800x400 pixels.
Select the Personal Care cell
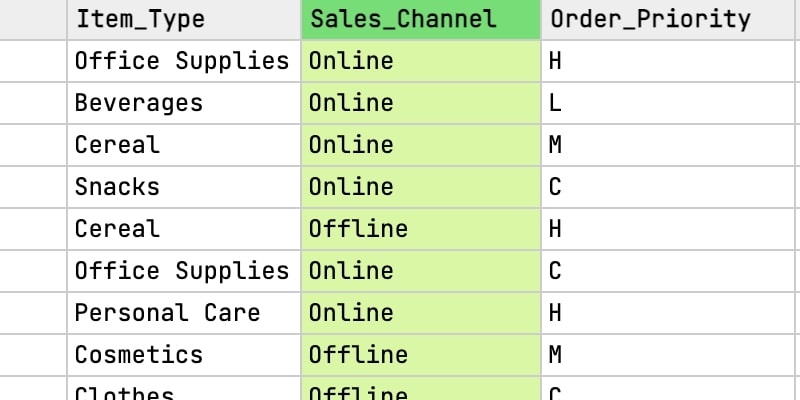[184, 313]
